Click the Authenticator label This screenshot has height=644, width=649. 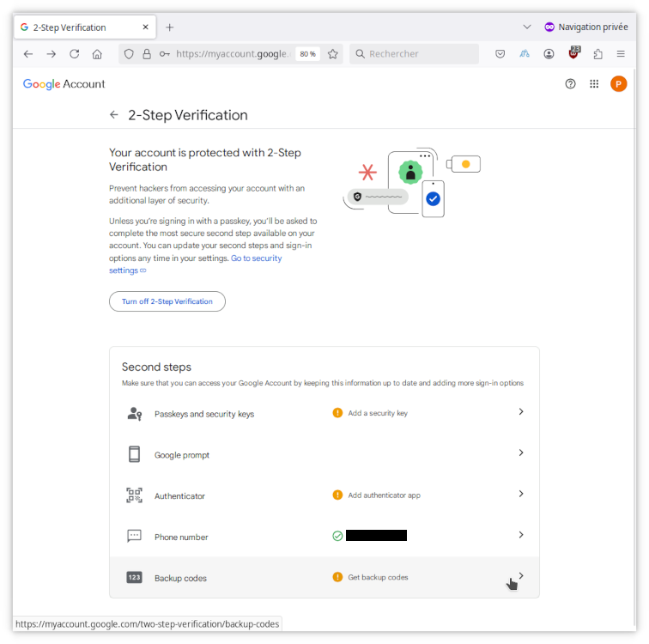179,496
